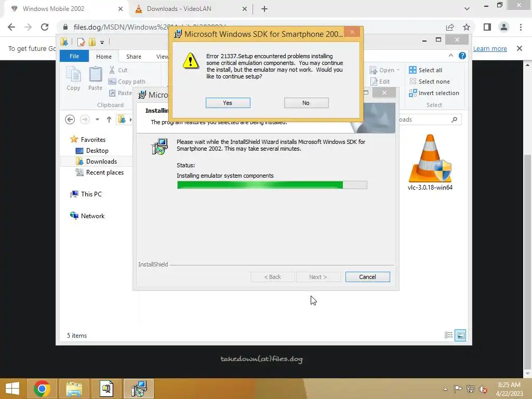Screen dimensions: 532x399
Task: Go up one folder level in Explorer
Action: [x=109, y=119]
